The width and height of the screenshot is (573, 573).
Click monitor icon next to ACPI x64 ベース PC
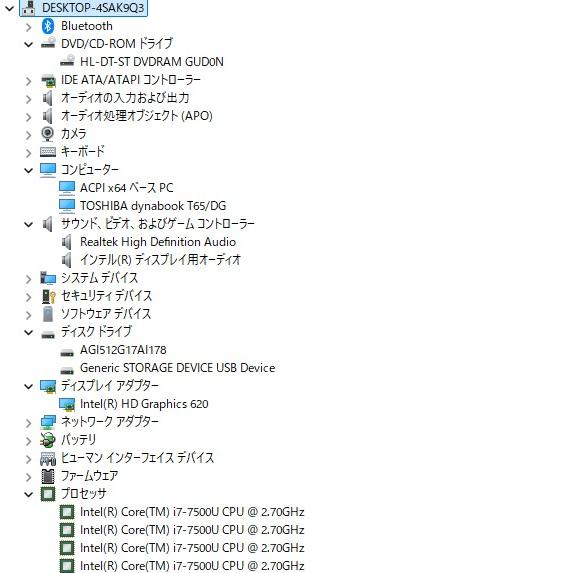coord(67,188)
